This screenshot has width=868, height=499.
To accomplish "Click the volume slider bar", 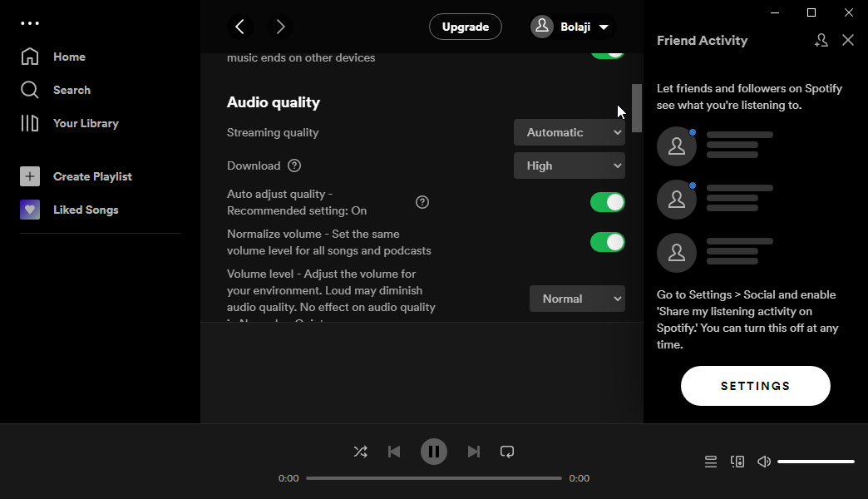I will (816, 462).
